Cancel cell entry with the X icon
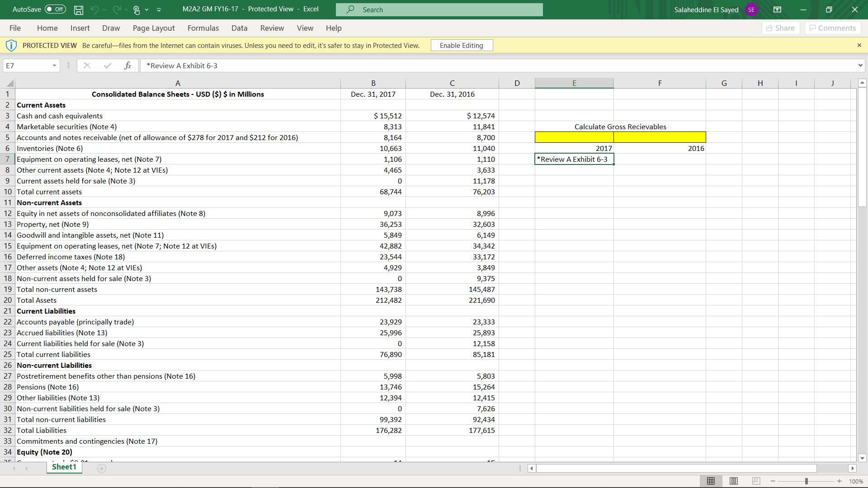868x488 pixels. [87, 66]
